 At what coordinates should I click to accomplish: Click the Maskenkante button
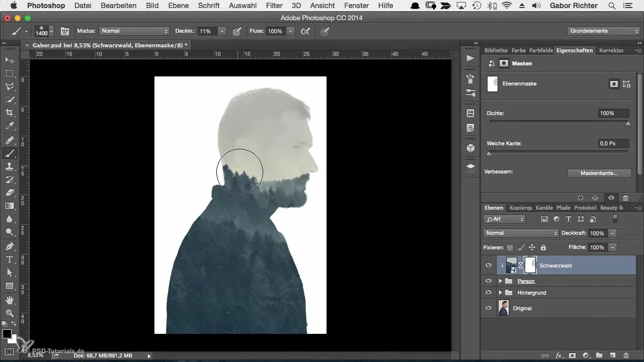point(599,173)
